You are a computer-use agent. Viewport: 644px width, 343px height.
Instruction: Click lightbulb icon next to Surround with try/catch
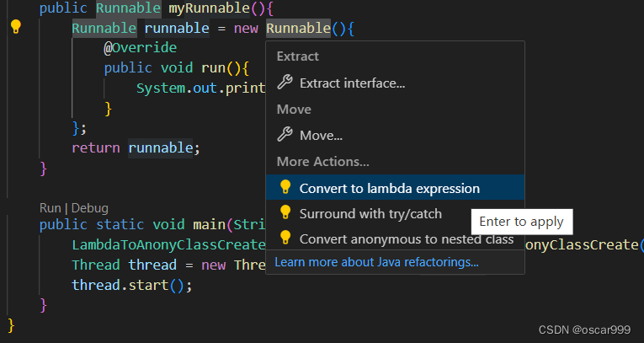285,212
